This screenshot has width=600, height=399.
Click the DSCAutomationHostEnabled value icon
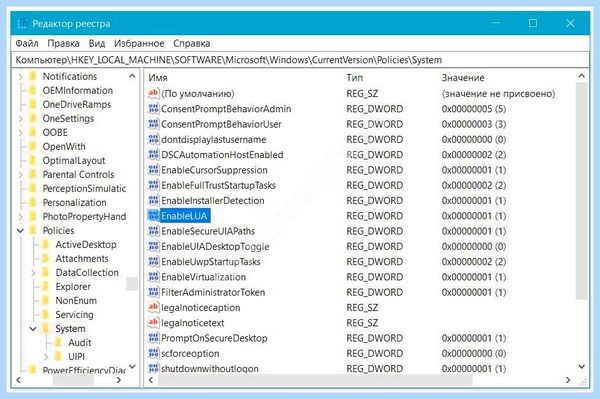pyautogui.click(x=153, y=155)
